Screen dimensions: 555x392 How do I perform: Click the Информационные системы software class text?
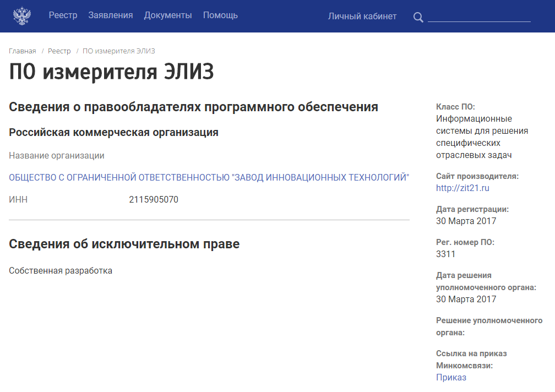[482, 137]
